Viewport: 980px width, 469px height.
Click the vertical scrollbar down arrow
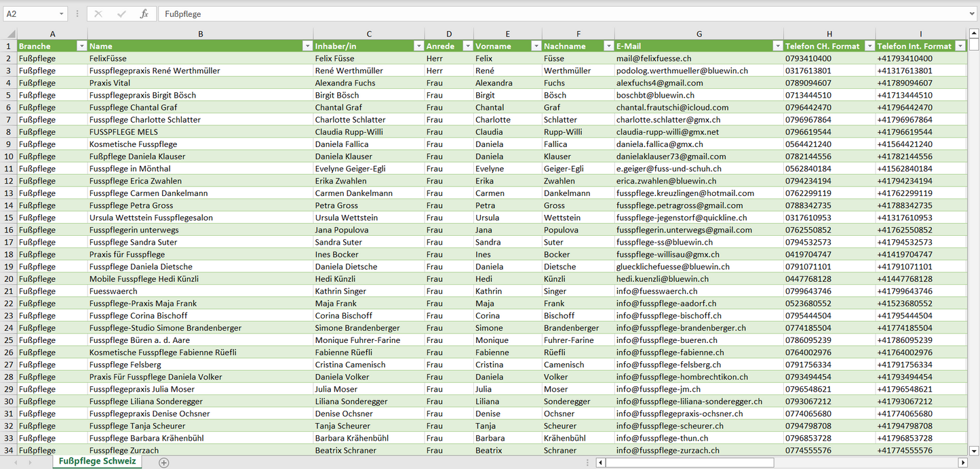click(974, 450)
